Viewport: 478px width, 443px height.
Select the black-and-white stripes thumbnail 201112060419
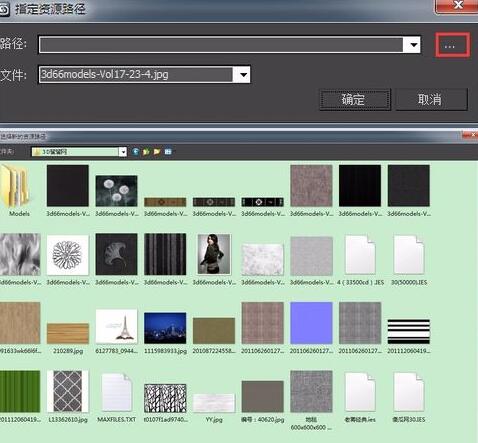point(409,331)
